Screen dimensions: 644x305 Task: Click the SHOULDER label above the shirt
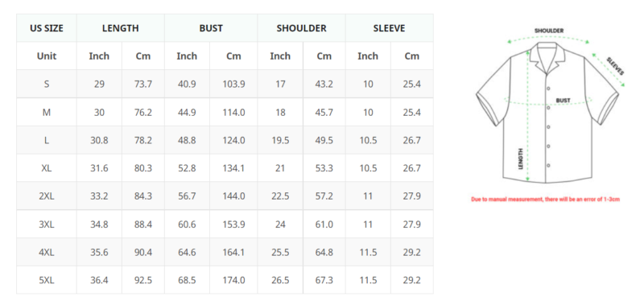point(549,31)
